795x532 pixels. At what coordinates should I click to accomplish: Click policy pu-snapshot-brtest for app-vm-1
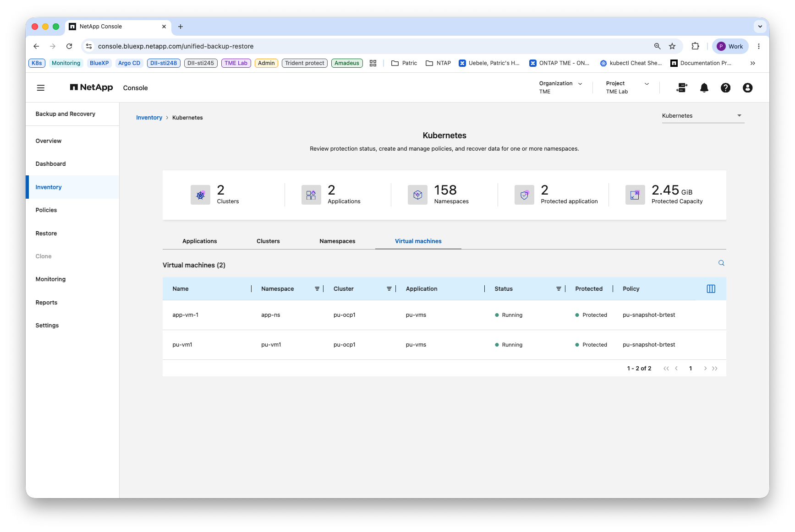click(x=649, y=315)
